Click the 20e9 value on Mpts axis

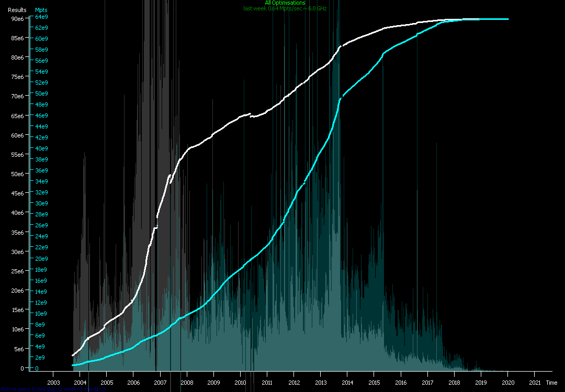point(41,259)
